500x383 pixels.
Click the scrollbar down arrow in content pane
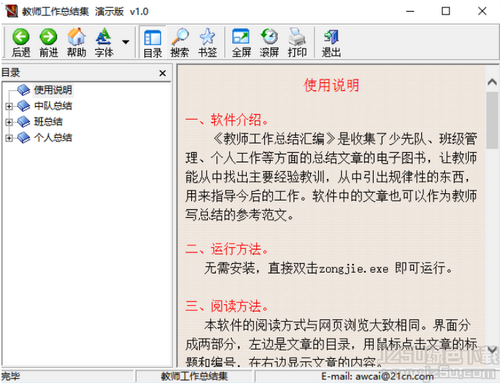tap(492, 350)
